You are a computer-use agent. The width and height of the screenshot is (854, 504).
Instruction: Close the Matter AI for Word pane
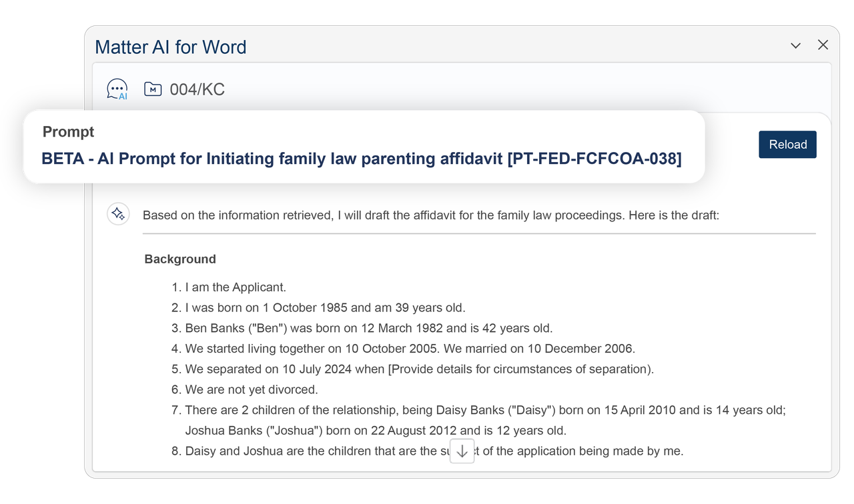point(823,45)
